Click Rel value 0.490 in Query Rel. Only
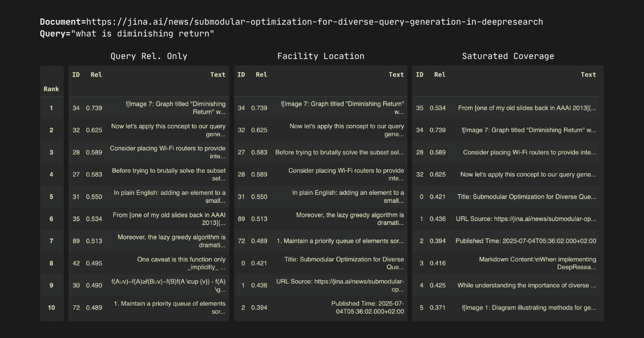 coord(94,285)
